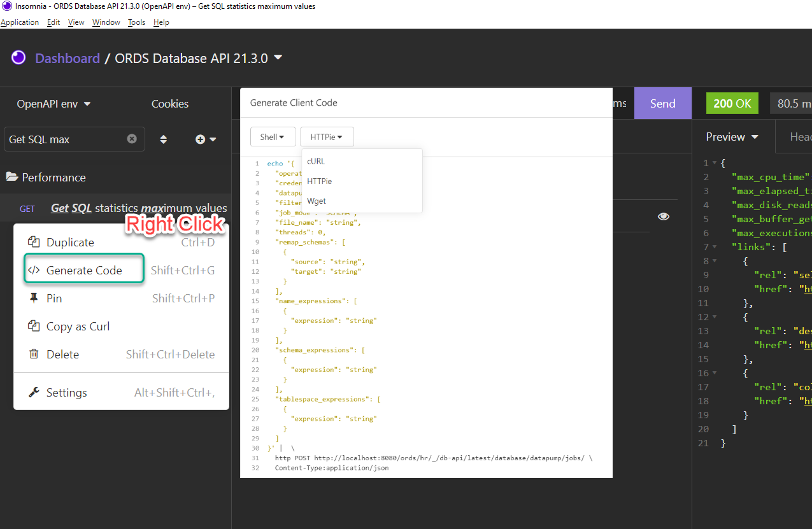Choose Copy as Curl from context menu
This screenshot has height=529, width=812.
(x=121, y=326)
